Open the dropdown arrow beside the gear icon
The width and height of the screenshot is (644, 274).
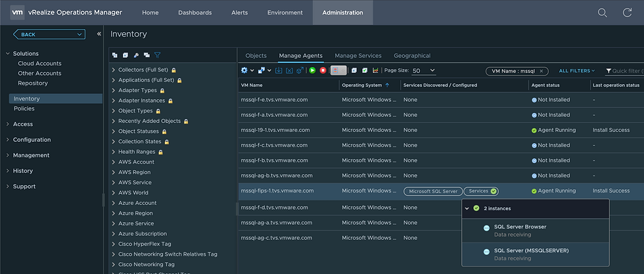point(252,70)
